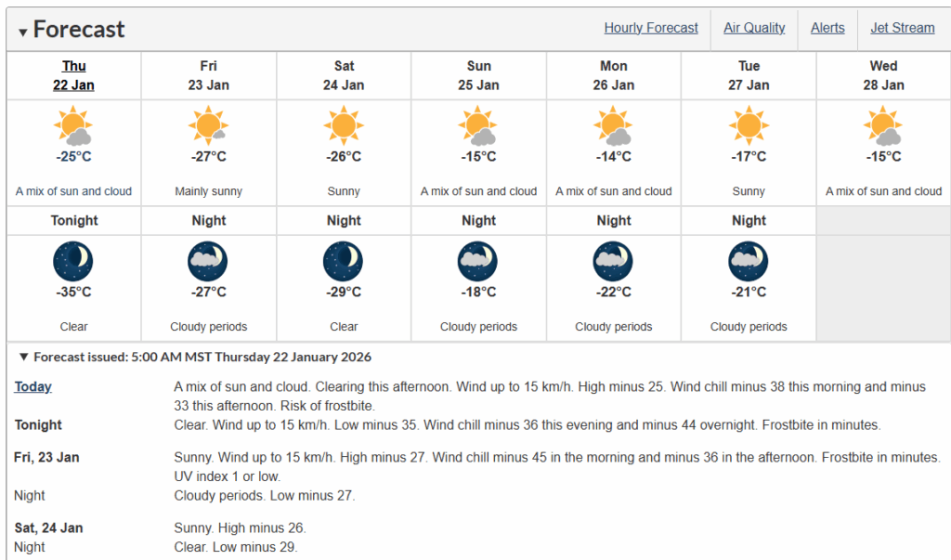Click Tonight's clear moon icon
Viewport: 951px width, 560px height.
point(73,261)
